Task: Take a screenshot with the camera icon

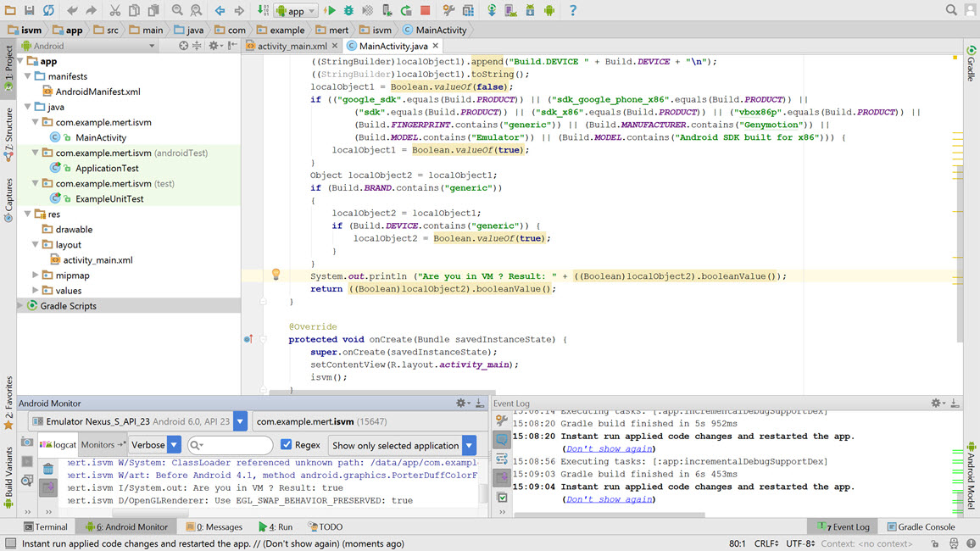Action: pos(27,442)
